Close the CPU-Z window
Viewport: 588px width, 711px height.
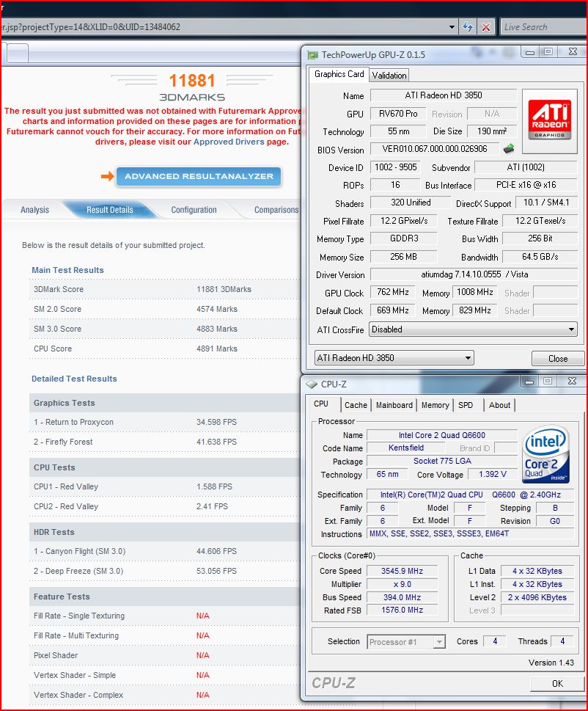[x=572, y=381]
